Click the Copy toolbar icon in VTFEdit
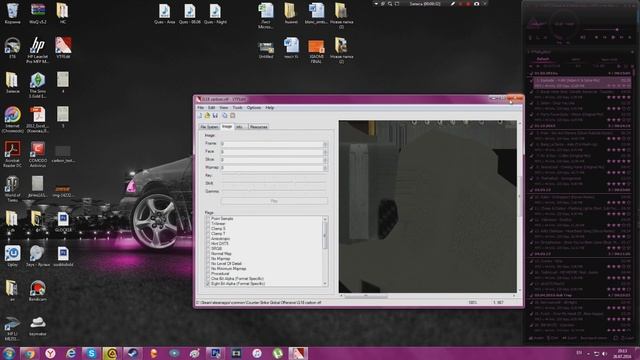 pyautogui.click(x=225, y=116)
